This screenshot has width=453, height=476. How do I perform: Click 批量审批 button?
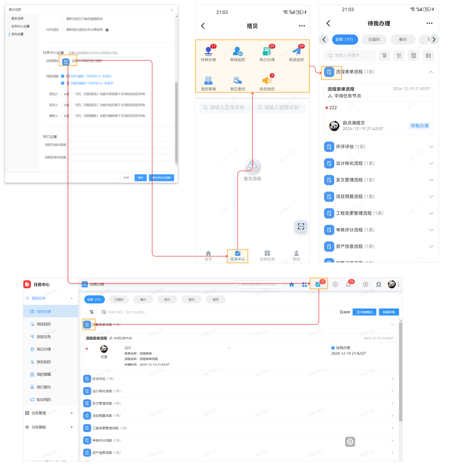[x=389, y=312]
